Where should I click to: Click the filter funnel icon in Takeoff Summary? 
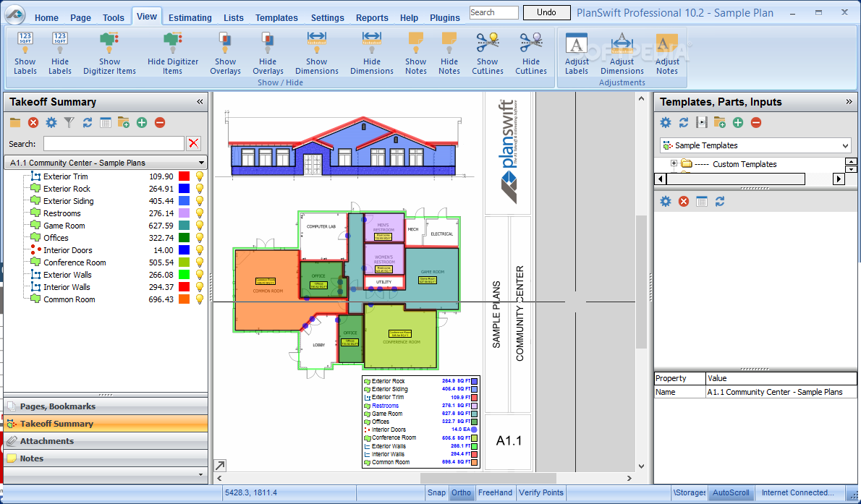point(69,123)
